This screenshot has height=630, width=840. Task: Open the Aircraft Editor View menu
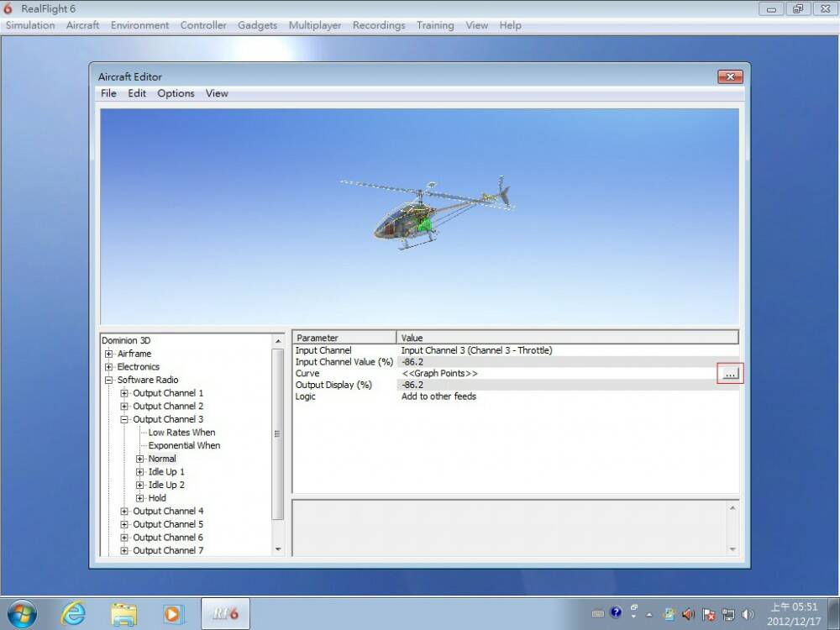(217, 93)
